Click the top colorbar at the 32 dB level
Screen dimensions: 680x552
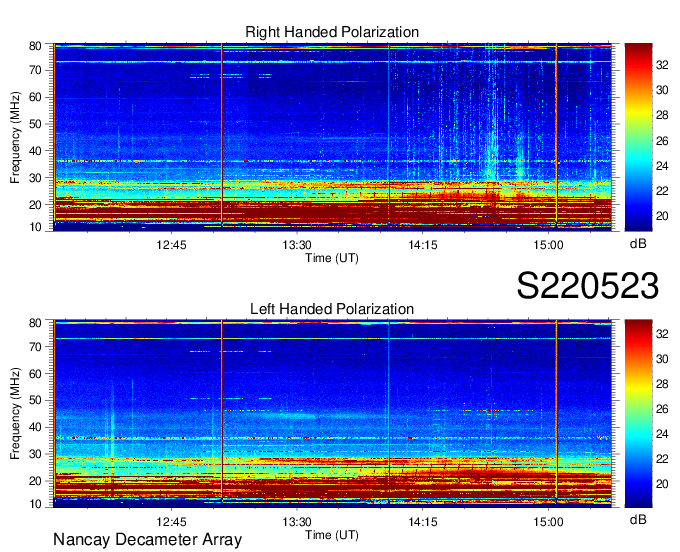click(x=638, y=65)
